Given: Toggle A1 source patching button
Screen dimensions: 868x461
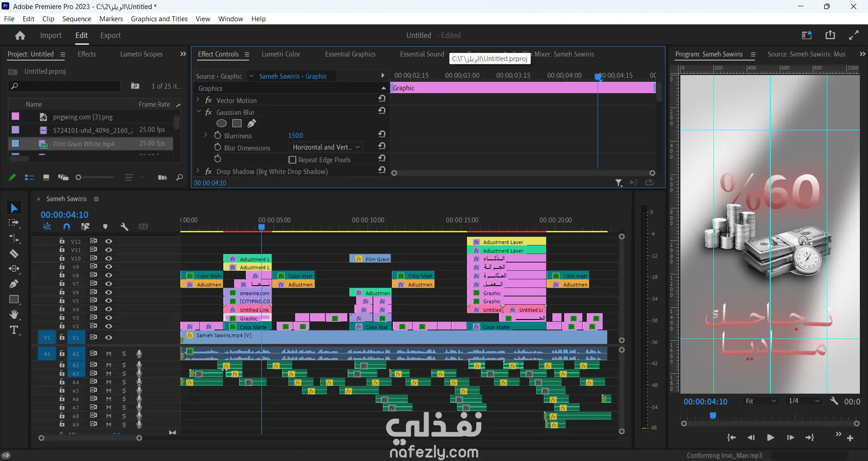Looking at the screenshot, I should [x=47, y=354].
